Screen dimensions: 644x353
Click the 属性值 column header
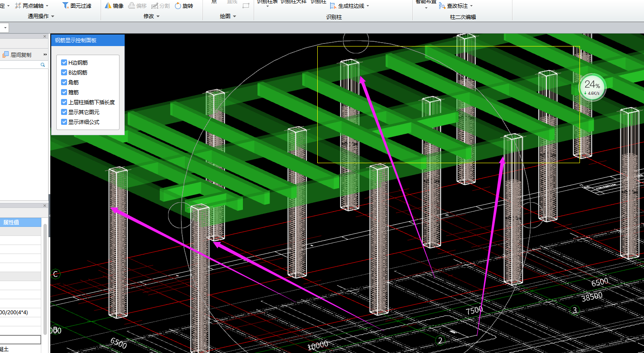(21, 222)
